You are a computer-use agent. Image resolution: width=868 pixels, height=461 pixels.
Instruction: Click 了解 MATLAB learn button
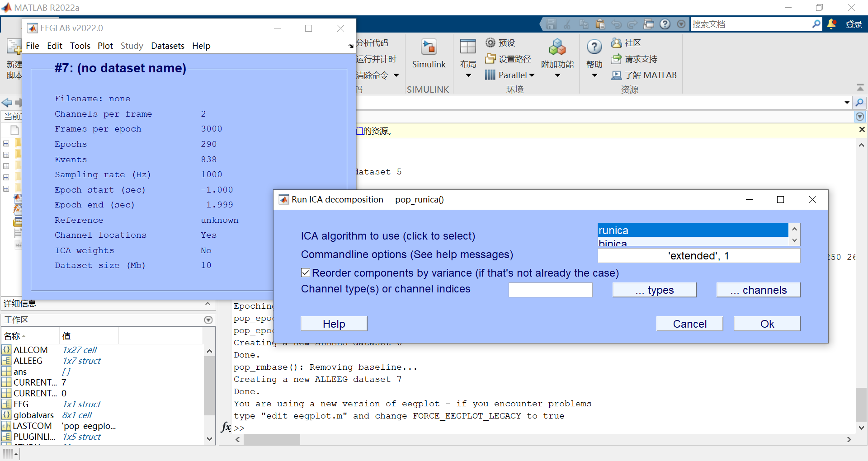pos(644,75)
